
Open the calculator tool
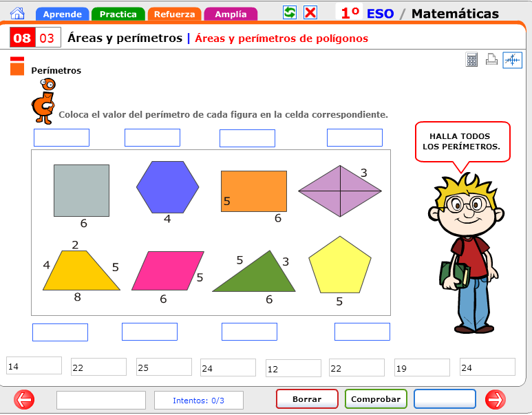coord(471,60)
